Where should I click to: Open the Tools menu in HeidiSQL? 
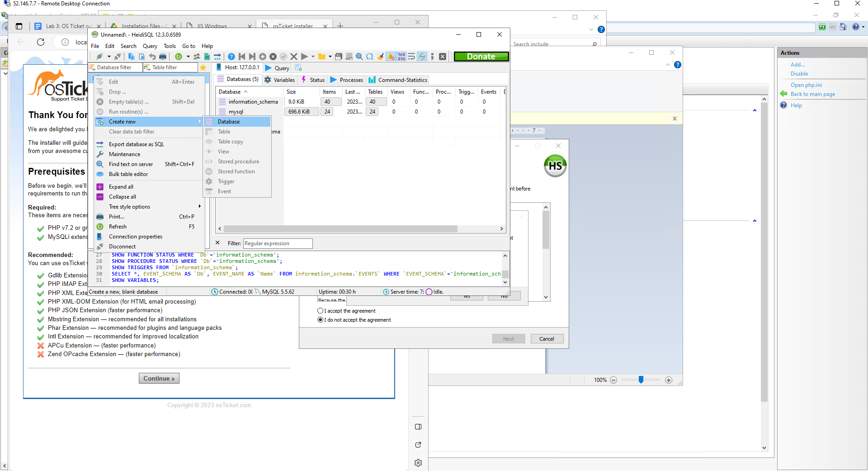click(x=170, y=46)
